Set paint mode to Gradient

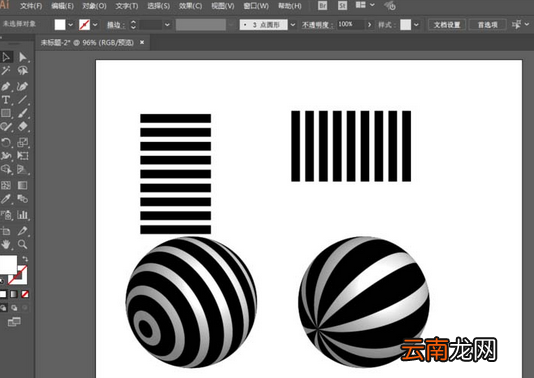coord(14,294)
